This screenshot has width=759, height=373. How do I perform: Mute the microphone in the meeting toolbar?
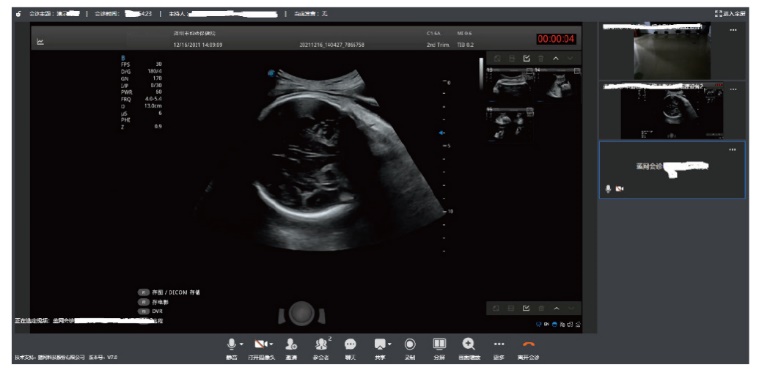pyautogui.click(x=232, y=344)
